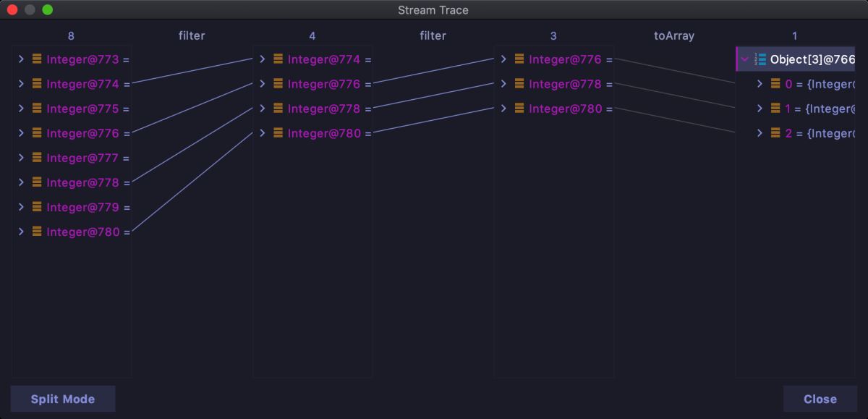The height and width of the screenshot is (419, 868).
Task: Select the Integer@778 row in the third column
Action: (x=565, y=84)
